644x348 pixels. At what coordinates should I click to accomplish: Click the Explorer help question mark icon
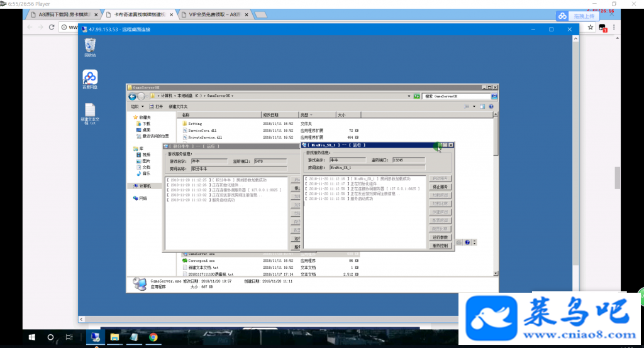491,107
